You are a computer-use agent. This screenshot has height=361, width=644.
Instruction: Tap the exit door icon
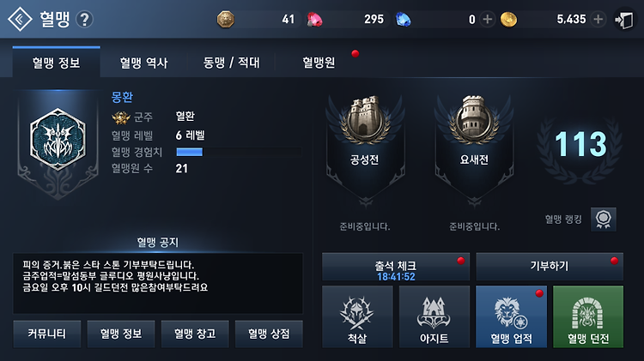click(x=624, y=20)
